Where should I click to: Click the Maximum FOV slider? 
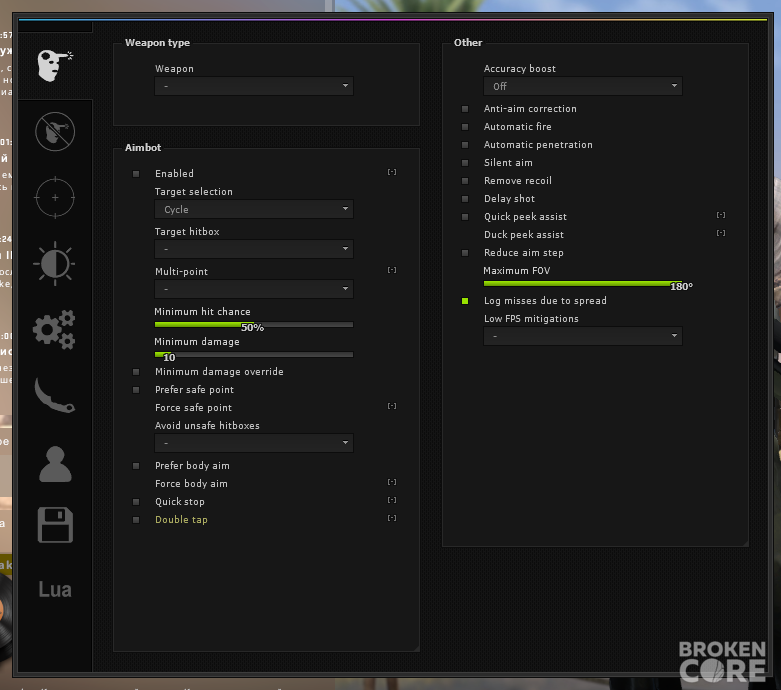(x=583, y=283)
